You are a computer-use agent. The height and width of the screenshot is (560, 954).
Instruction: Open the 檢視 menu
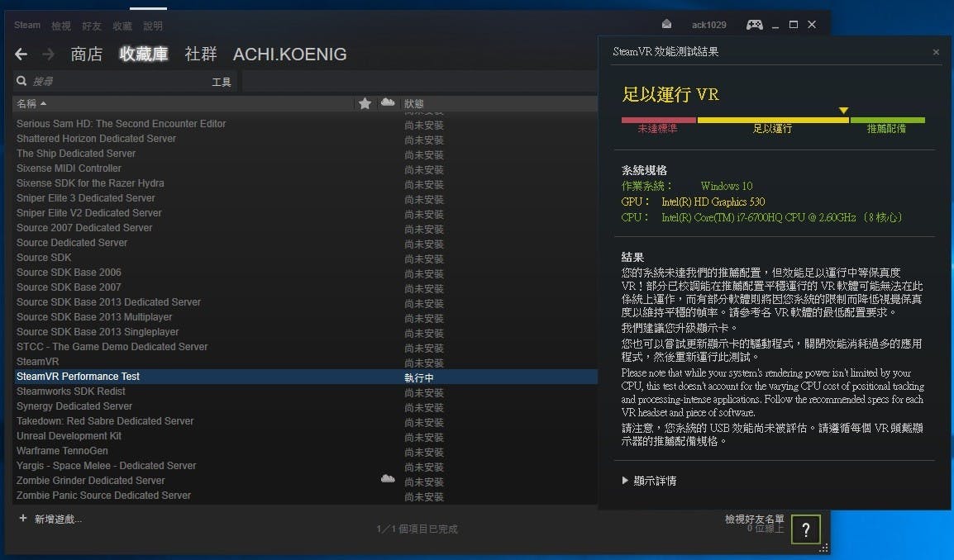[x=61, y=26]
